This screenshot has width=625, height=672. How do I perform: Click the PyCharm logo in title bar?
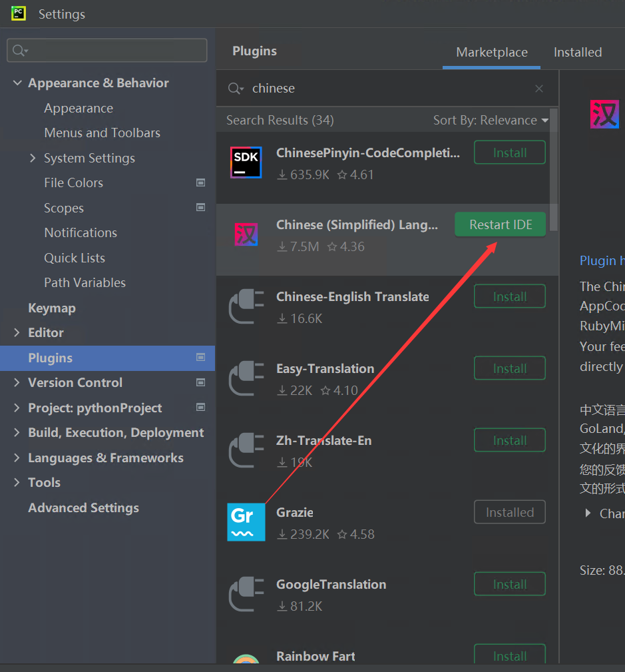click(x=19, y=13)
